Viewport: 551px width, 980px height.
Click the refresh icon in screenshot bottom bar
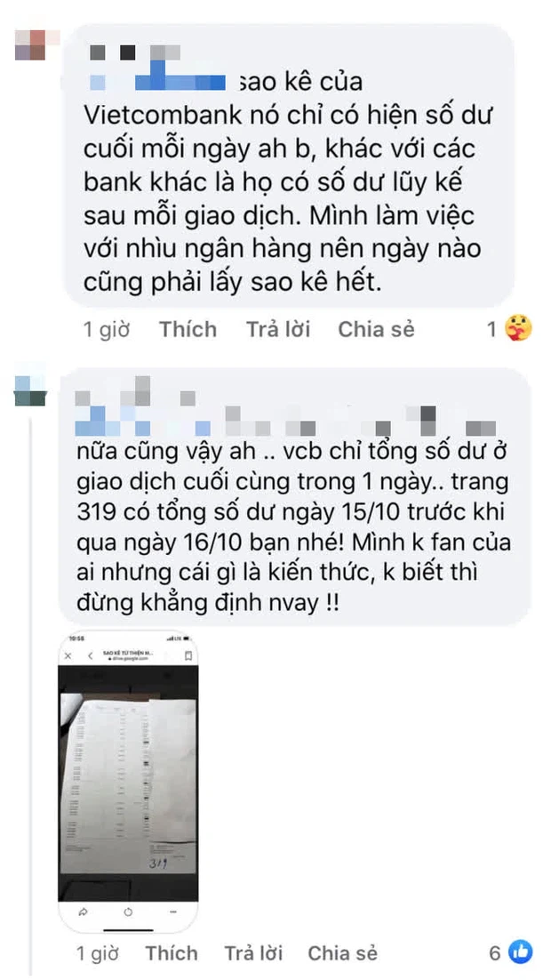(x=128, y=912)
